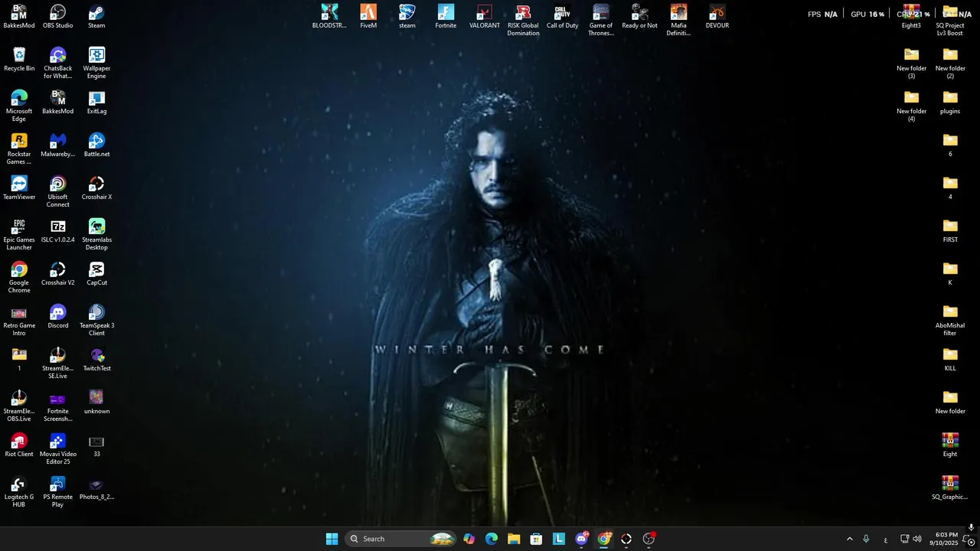This screenshot has width=980, height=551.
Task: Open Rockstar Games Launcher shortcut
Action: click(x=19, y=149)
